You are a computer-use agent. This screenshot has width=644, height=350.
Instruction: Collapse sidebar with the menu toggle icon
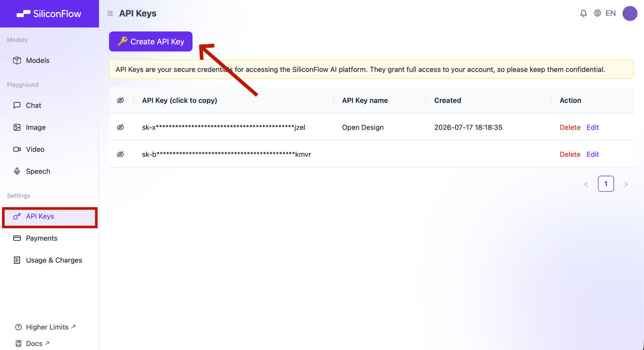click(x=110, y=14)
